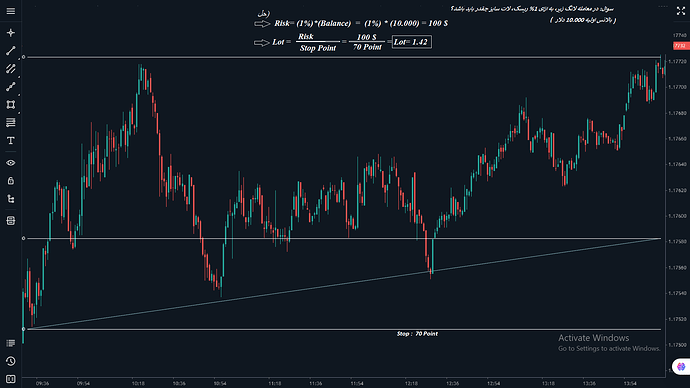Click the 'Stop Point' denominator text
Screen dimensions: 690x388
pyautogui.click(x=318, y=48)
